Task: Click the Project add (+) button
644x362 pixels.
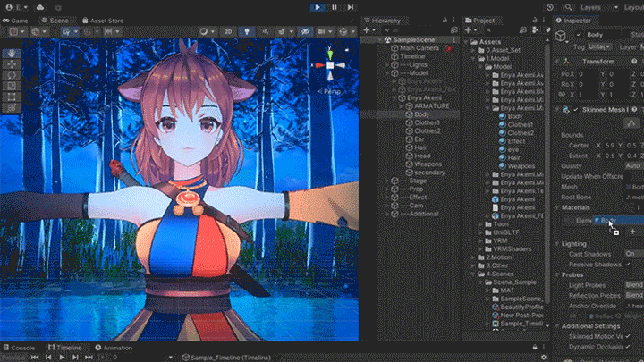Action: (x=470, y=30)
